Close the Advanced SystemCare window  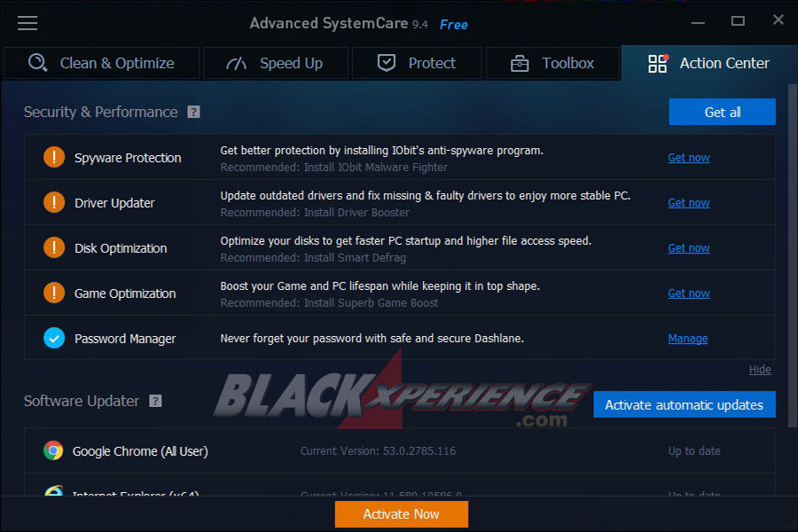tap(778, 20)
